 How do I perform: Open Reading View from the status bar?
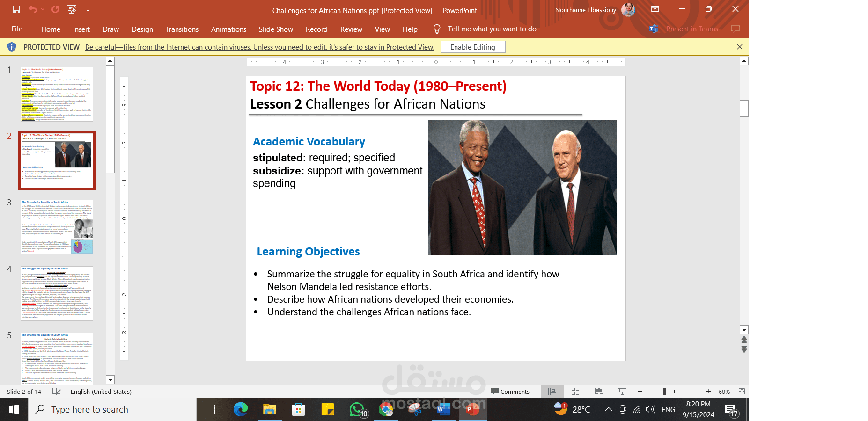(599, 392)
